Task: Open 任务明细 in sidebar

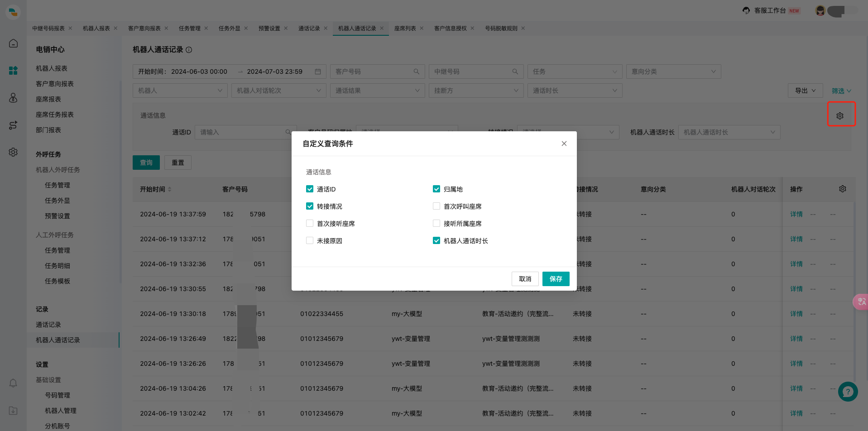Action: pos(58,266)
